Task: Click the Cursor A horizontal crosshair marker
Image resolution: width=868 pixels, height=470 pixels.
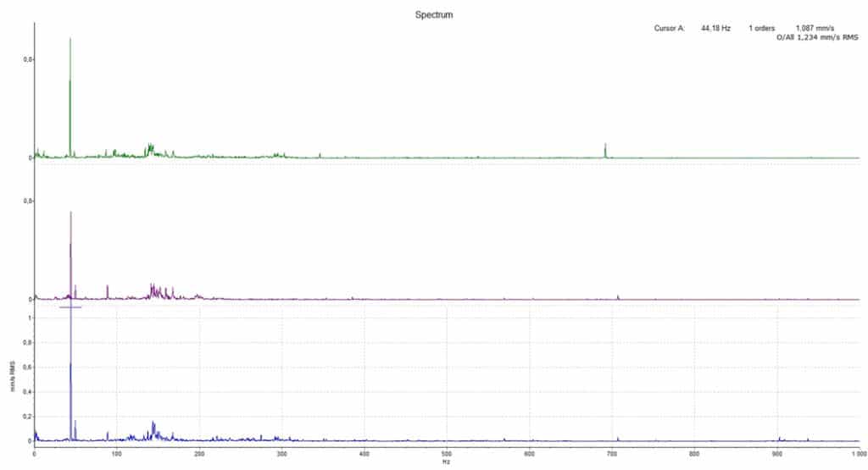Action: (70, 307)
